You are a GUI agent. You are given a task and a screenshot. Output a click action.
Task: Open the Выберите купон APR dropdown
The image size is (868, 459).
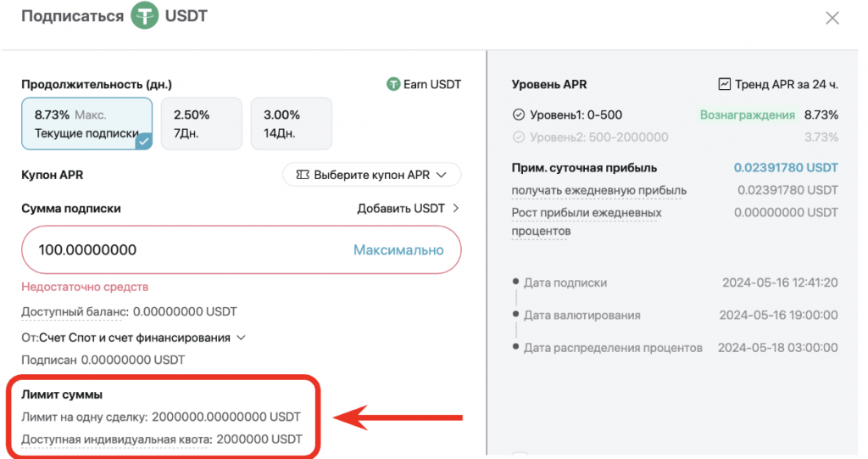point(371,175)
